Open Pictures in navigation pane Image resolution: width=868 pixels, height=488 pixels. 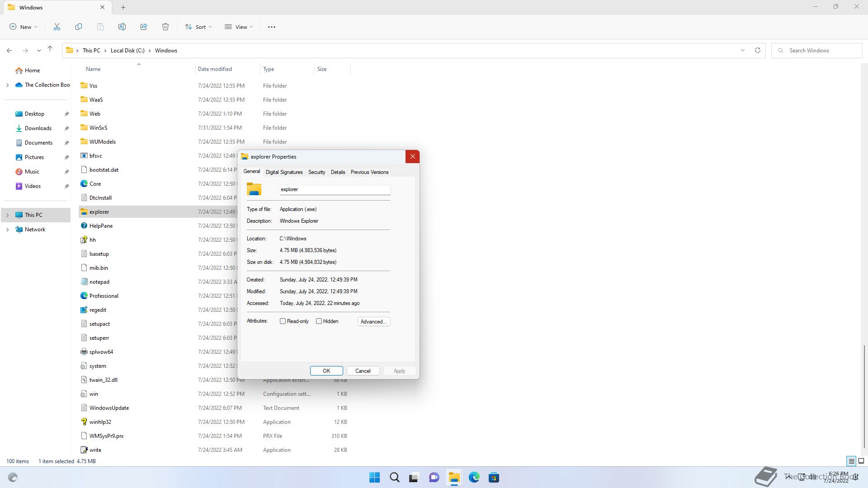coord(34,157)
